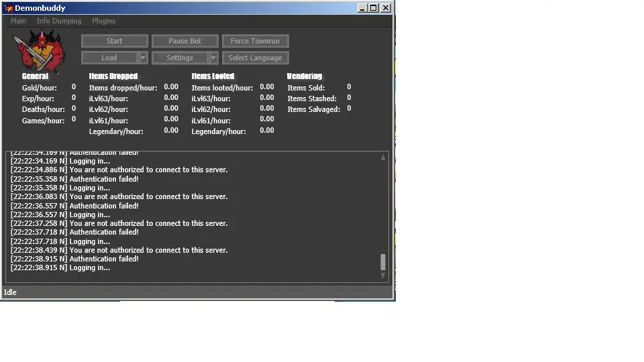644x362 pixels.
Task: Click the Items Dropped heading
Action: [113, 76]
